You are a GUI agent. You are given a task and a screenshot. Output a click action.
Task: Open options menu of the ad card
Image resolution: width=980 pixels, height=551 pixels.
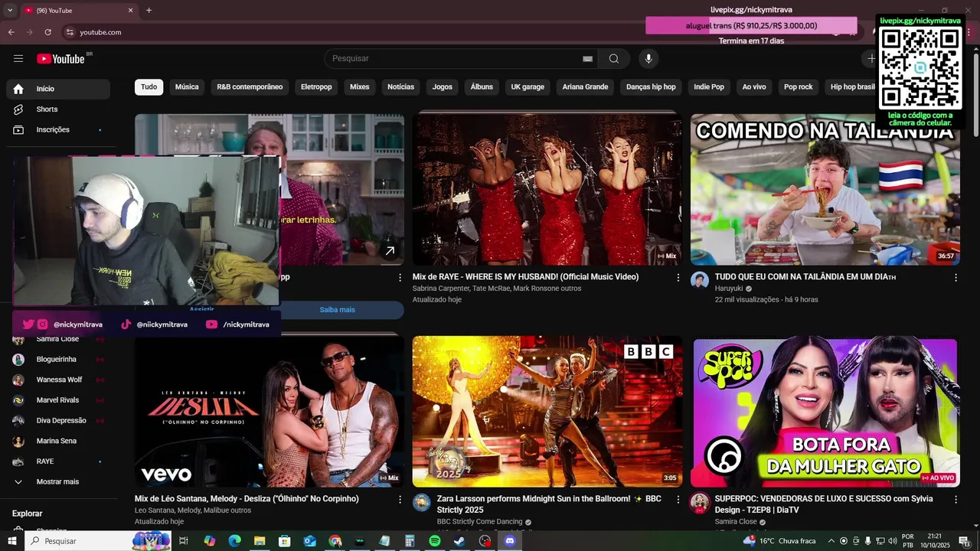click(x=400, y=278)
